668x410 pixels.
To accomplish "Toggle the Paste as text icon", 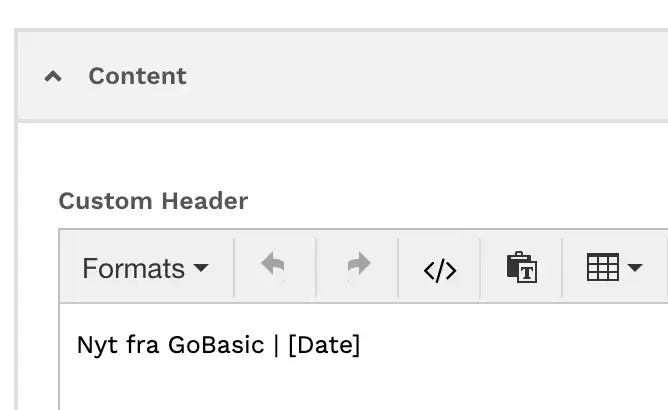I will tap(521, 268).
